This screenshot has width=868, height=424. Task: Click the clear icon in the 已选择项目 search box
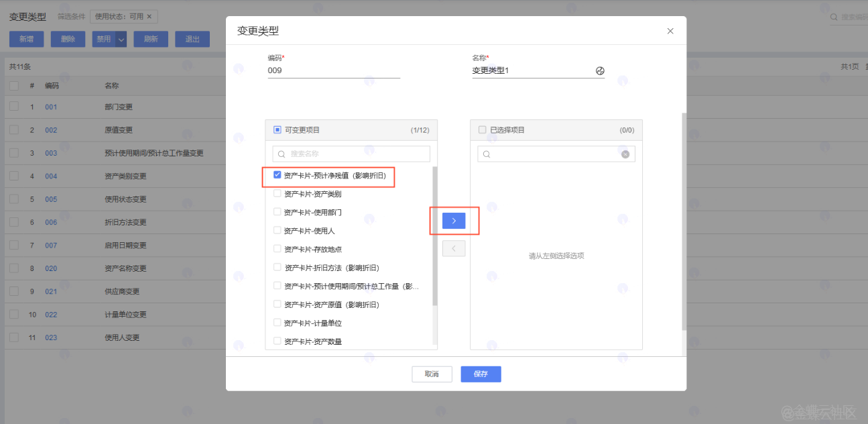point(625,154)
